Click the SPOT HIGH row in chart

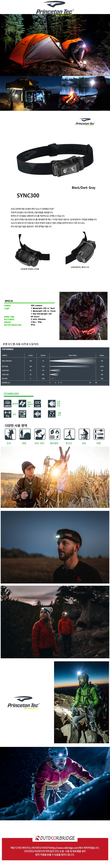(55, 366)
